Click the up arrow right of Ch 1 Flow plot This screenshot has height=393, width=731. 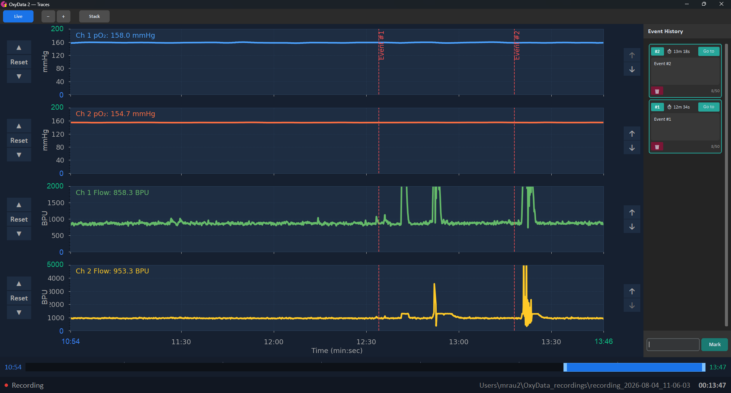click(632, 213)
